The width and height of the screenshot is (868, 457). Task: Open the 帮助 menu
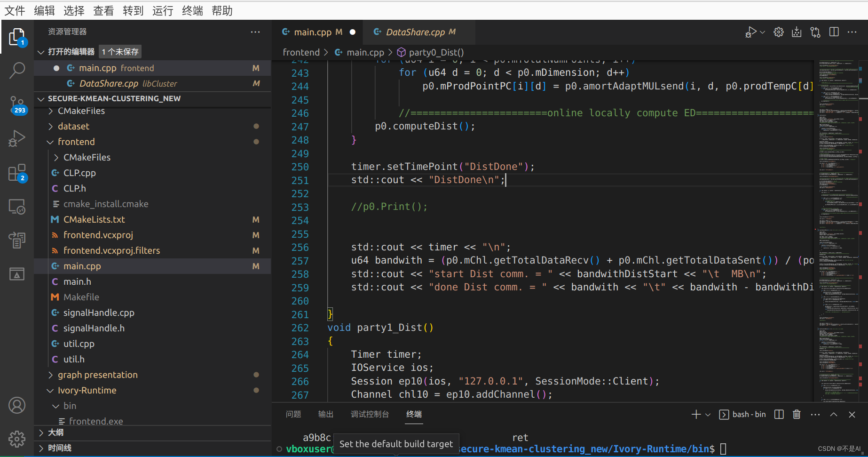click(222, 11)
